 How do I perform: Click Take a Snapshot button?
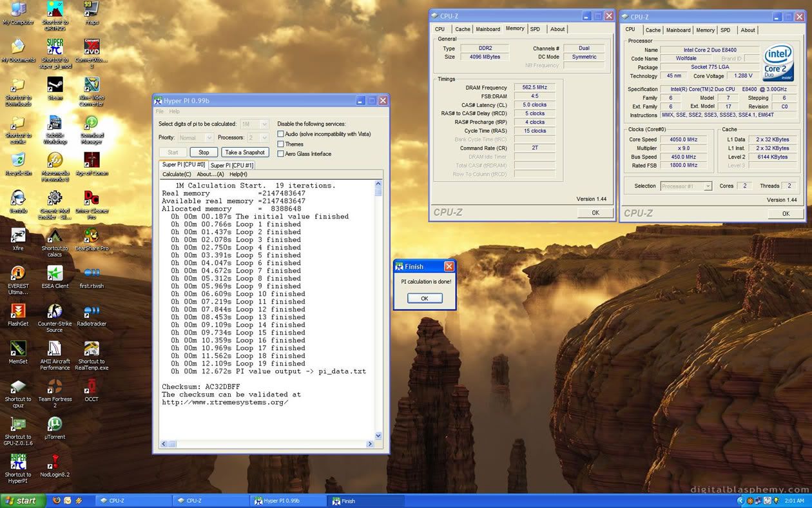(245, 152)
